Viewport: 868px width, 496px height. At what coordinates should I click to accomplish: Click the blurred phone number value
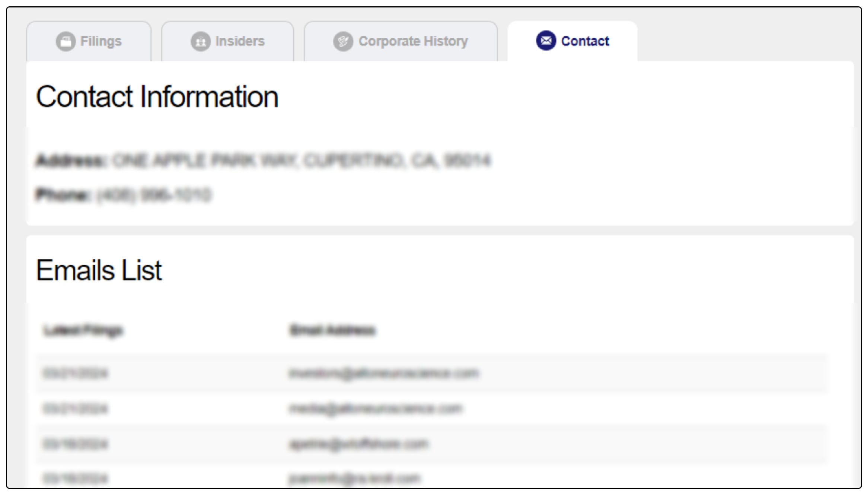[x=154, y=195]
